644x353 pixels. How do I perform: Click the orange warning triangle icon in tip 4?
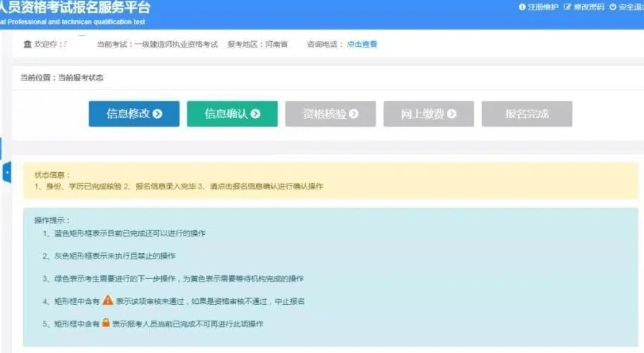(x=108, y=300)
